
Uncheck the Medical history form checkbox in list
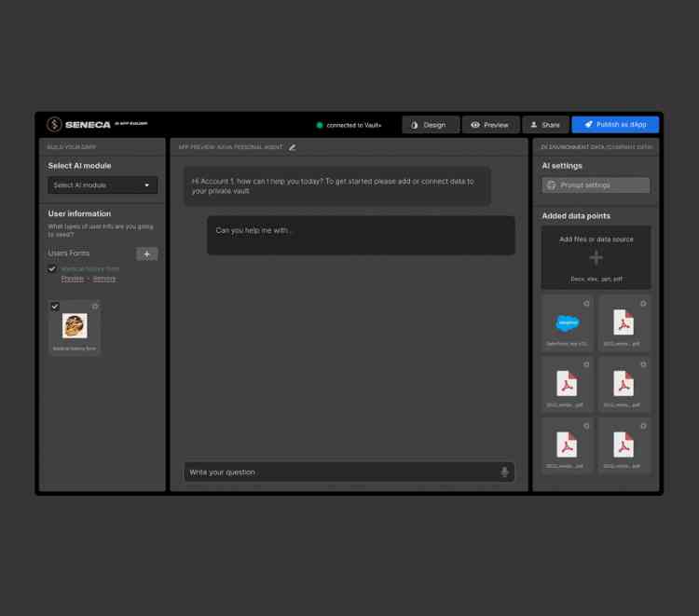pyautogui.click(x=52, y=269)
